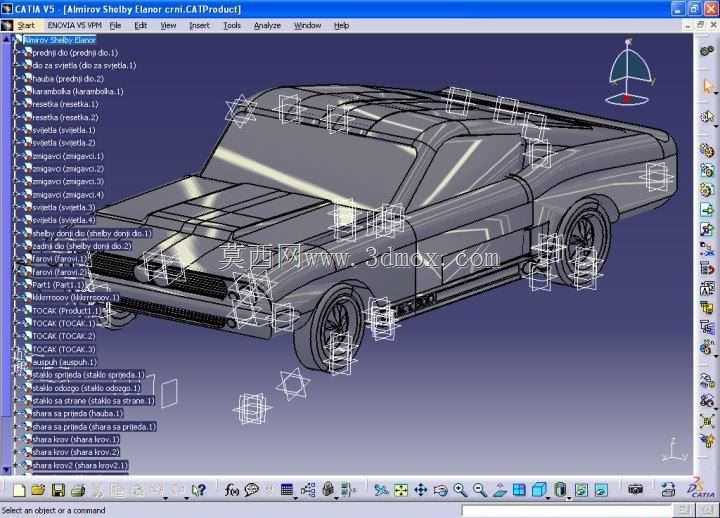This screenshot has height=518, width=720.
Task: Open the Design Table icon
Action: click(287, 490)
